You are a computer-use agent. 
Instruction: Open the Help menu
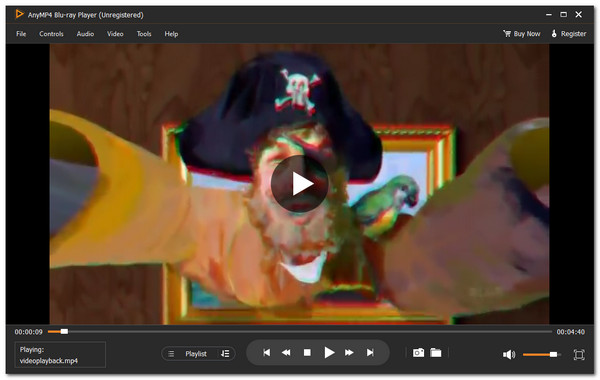[x=171, y=34]
